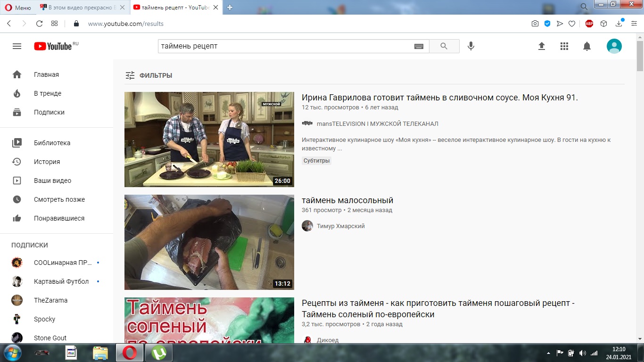Click the 26:00 cooking show thumbnail
Image resolution: width=644 pixels, height=362 pixels.
click(x=209, y=140)
